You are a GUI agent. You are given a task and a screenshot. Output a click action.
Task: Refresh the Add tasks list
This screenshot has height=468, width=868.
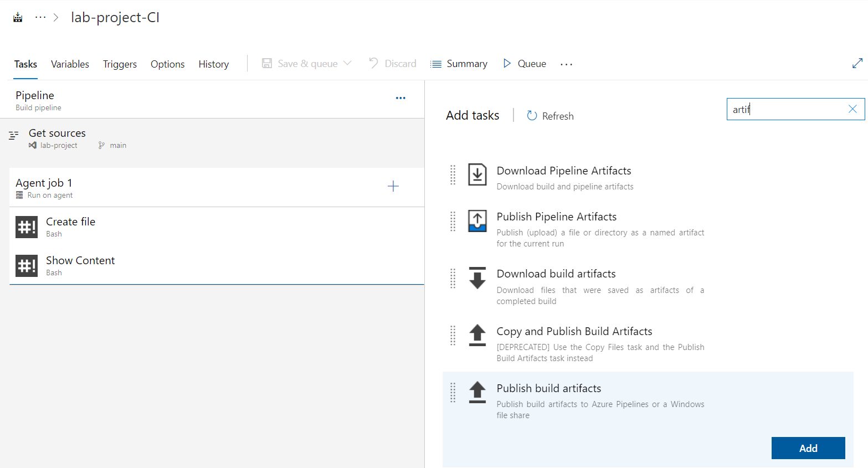(550, 116)
